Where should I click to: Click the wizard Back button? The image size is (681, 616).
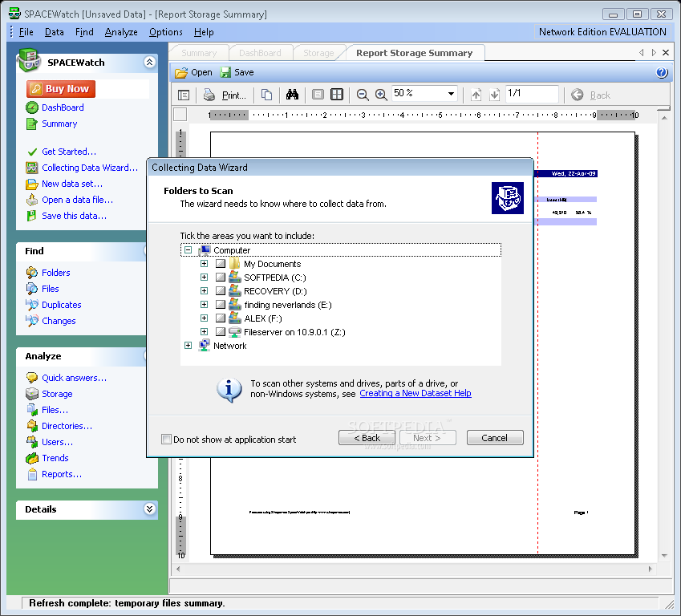pos(367,438)
